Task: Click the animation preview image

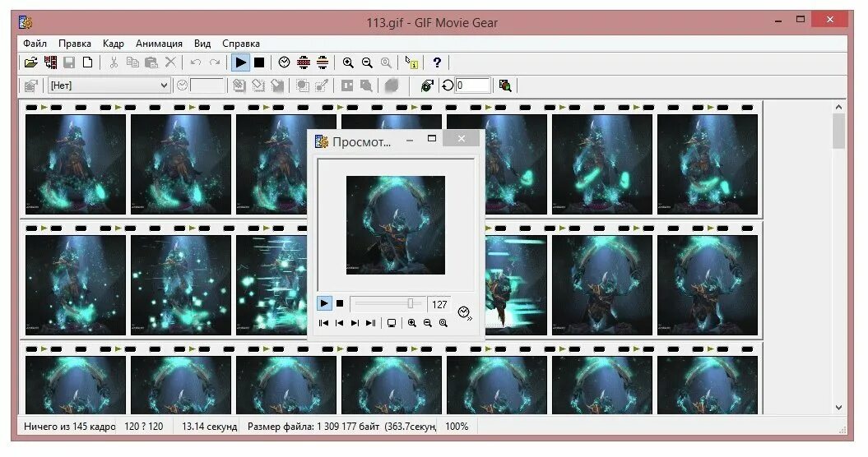Action: pyautogui.click(x=395, y=225)
